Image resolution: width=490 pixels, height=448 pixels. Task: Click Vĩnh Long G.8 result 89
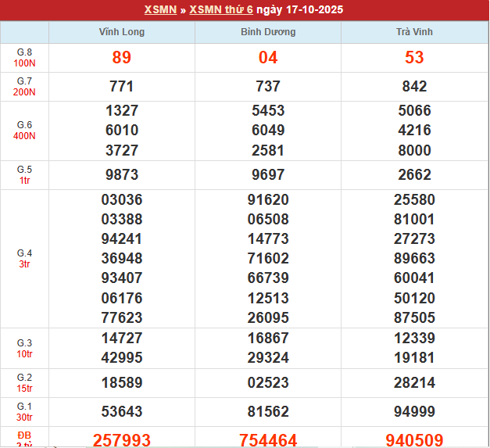point(122,57)
